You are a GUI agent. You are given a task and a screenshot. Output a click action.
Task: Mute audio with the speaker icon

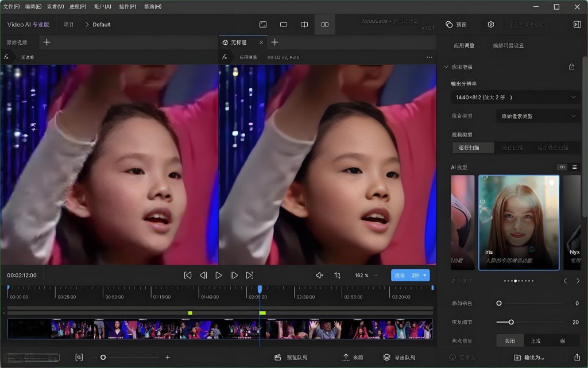coord(321,275)
